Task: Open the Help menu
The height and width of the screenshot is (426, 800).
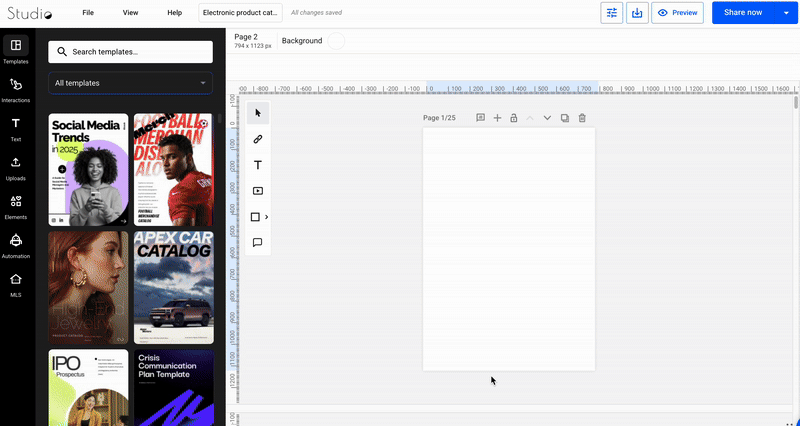Action: [x=174, y=13]
